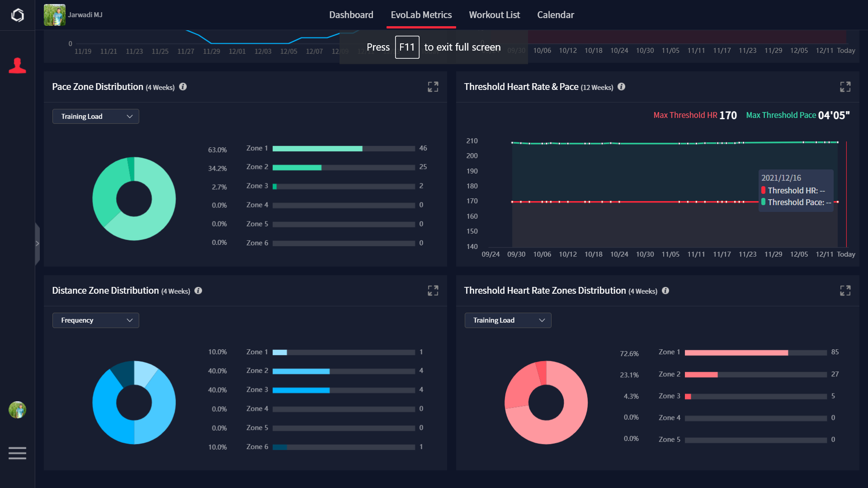Expand the collapsed left sidebar panel arrow
Image resolution: width=868 pixels, height=488 pixels.
(37, 244)
